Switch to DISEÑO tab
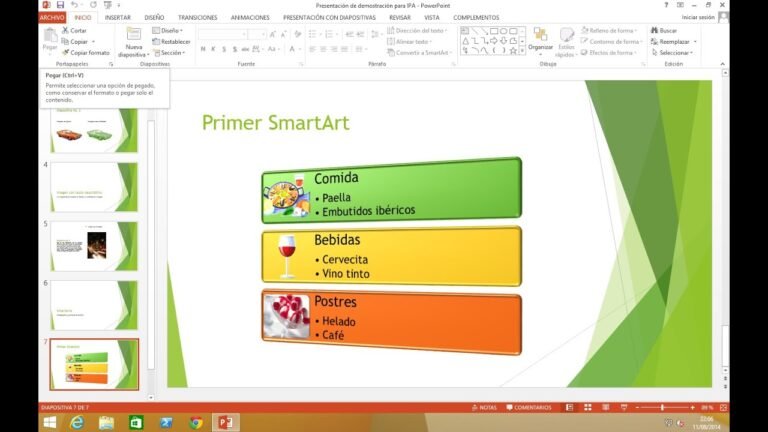Viewport: 768px width, 432px height. coord(154,17)
